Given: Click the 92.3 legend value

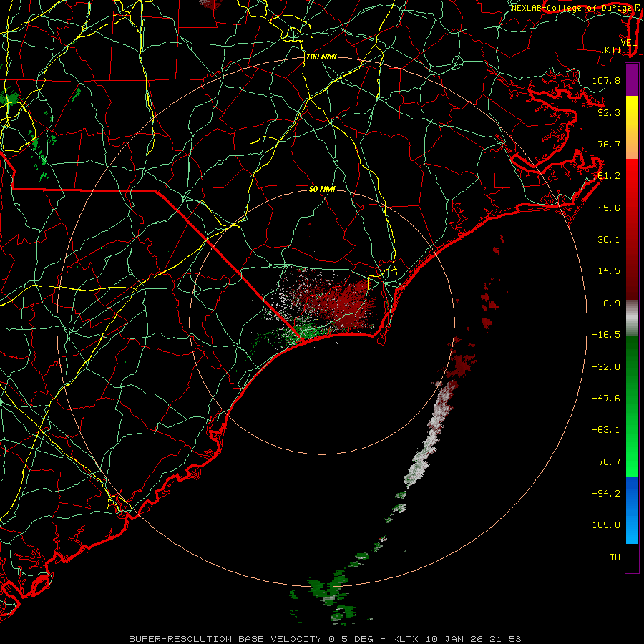Looking at the screenshot, I should (609, 112).
